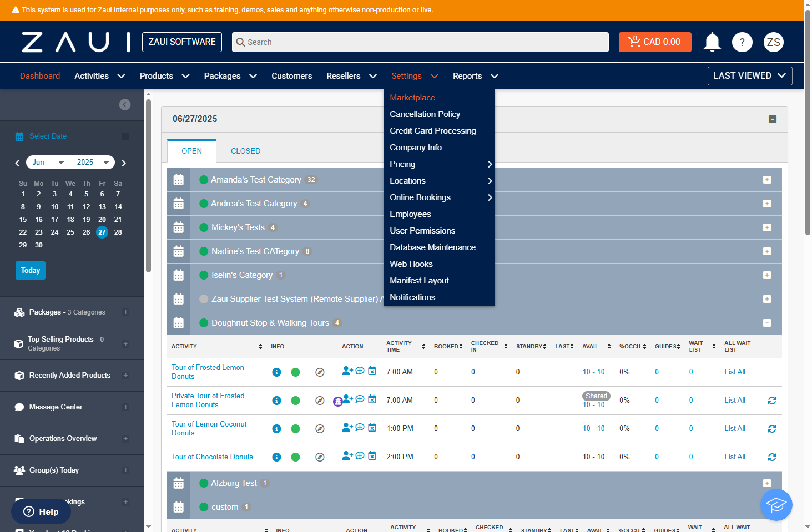Viewport: 812px width, 532px height.
Task: Open the month dropdown showing Jun
Action: tap(48, 163)
